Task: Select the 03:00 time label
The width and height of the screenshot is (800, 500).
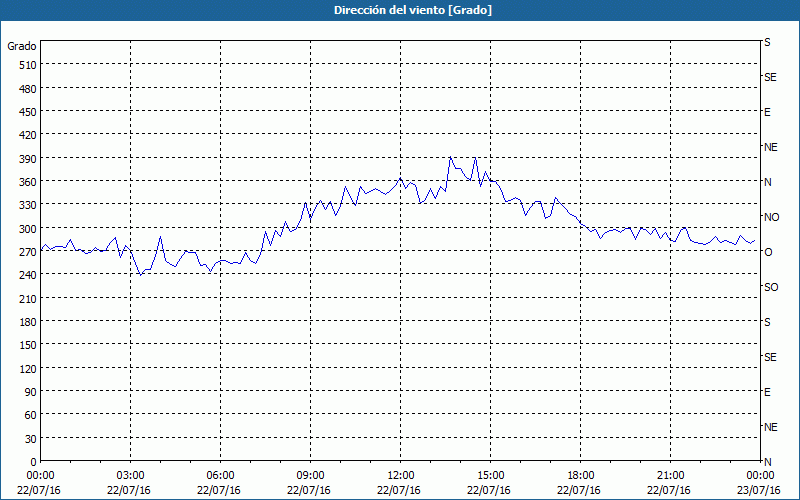Action: [x=130, y=476]
